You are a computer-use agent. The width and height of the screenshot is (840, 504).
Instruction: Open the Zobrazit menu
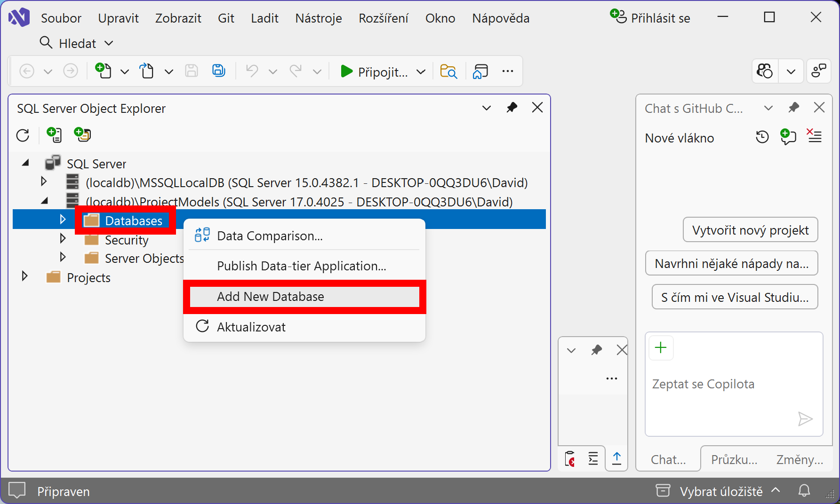178,18
